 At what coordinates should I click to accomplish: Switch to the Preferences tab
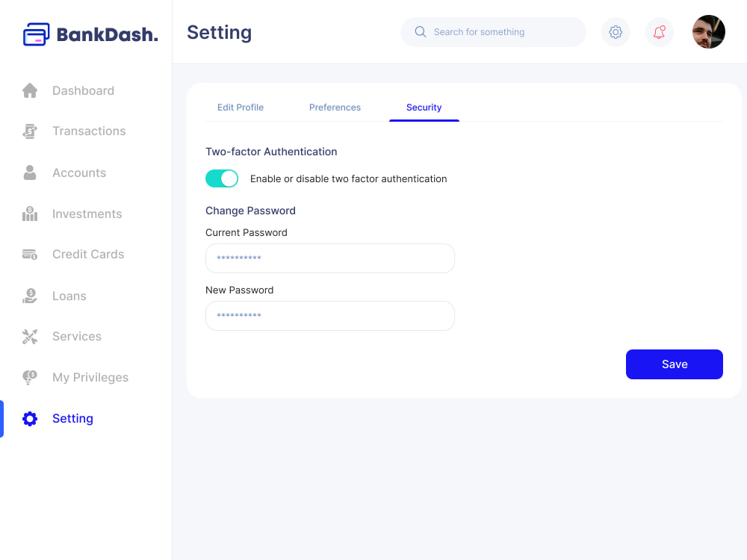pyautogui.click(x=335, y=107)
